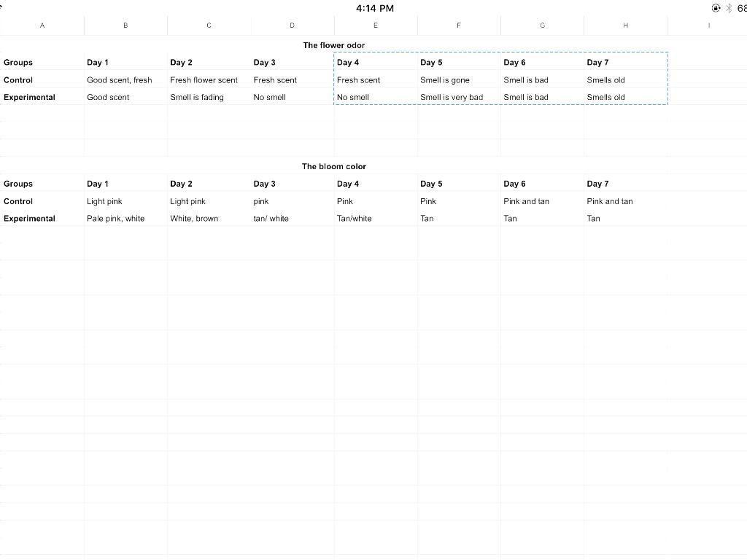Viewport: 747px width, 560px height.
Task: Select the 'Good scent, fresh' cell
Action: (x=120, y=80)
